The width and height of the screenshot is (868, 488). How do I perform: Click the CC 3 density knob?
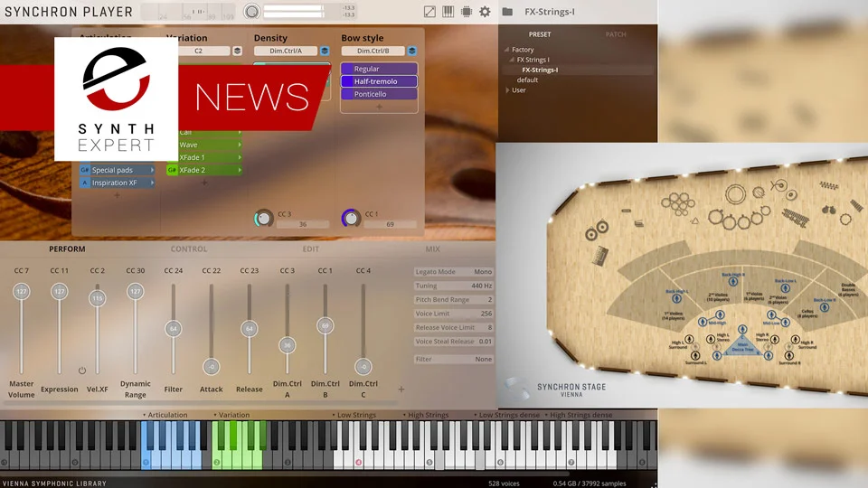tap(264, 218)
